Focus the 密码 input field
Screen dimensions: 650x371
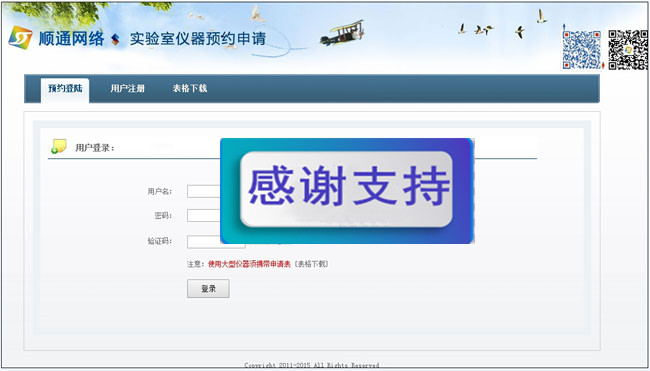coord(204,216)
